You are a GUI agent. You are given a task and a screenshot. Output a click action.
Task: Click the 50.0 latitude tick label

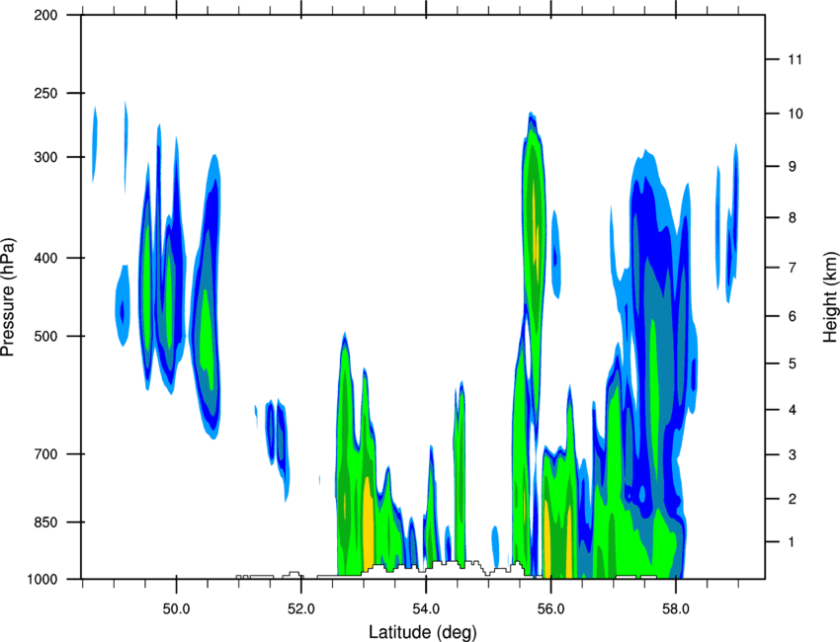(x=176, y=608)
